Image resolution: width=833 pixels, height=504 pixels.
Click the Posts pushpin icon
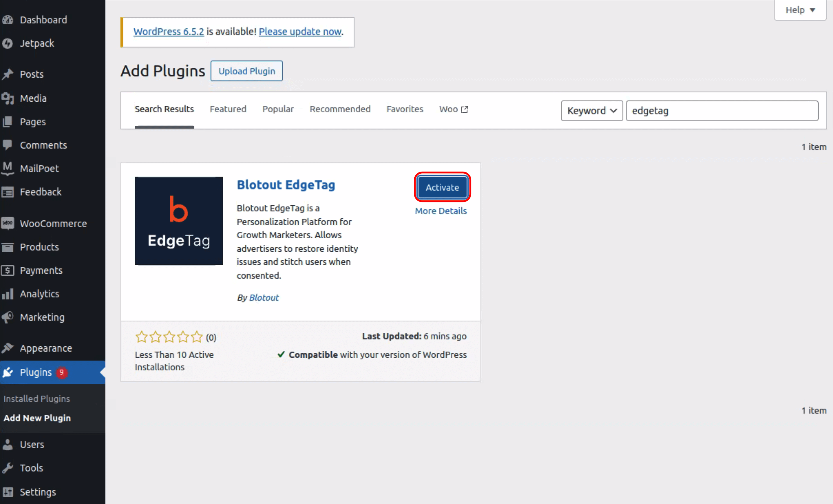8,74
